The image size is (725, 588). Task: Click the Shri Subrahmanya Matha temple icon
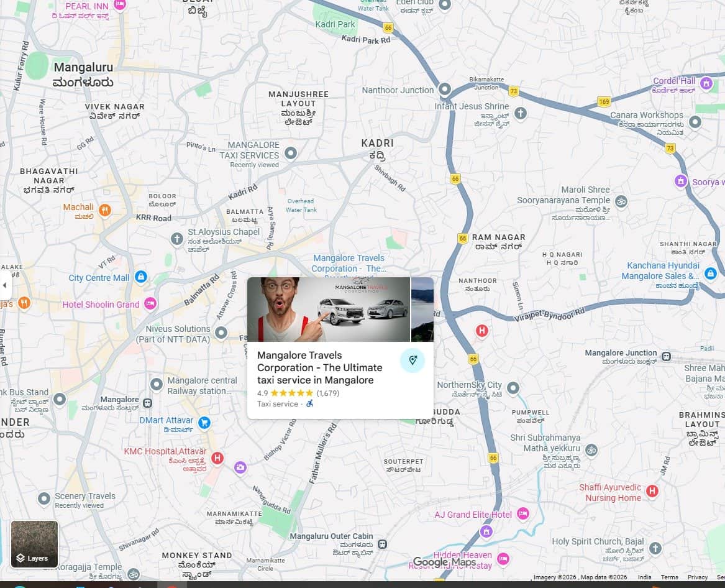(591, 449)
